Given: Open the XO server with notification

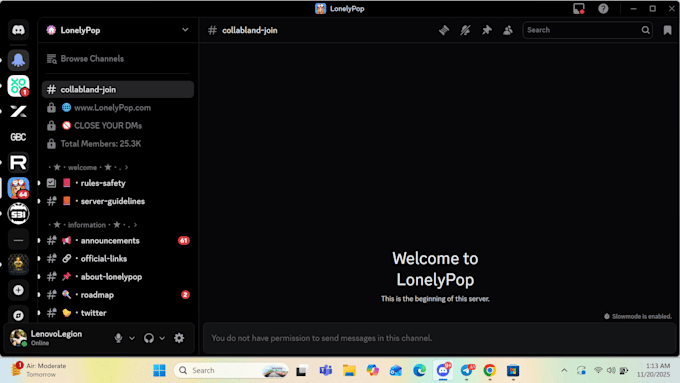Looking at the screenshot, I should click(x=18, y=85).
